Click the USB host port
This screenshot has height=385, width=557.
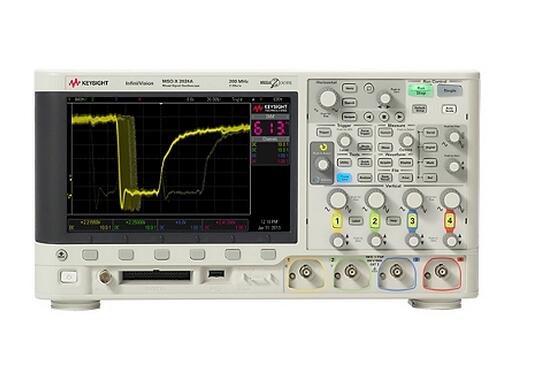click(x=216, y=274)
